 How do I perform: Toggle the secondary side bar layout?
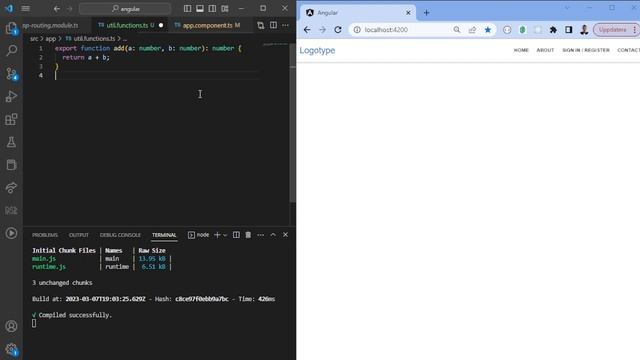click(212, 9)
